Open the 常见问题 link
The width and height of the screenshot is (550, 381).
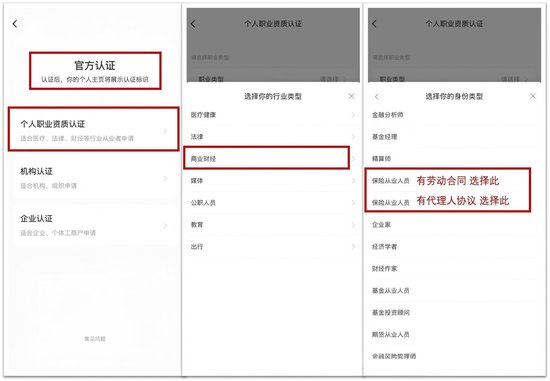[x=95, y=339]
